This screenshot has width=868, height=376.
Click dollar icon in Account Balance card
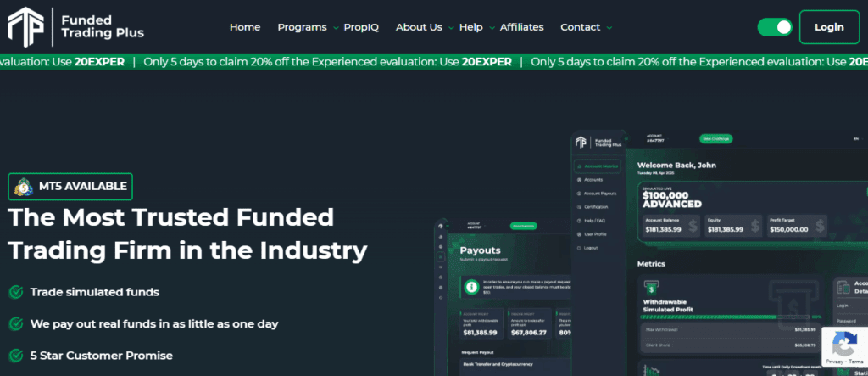pyautogui.click(x=693, y=226)
